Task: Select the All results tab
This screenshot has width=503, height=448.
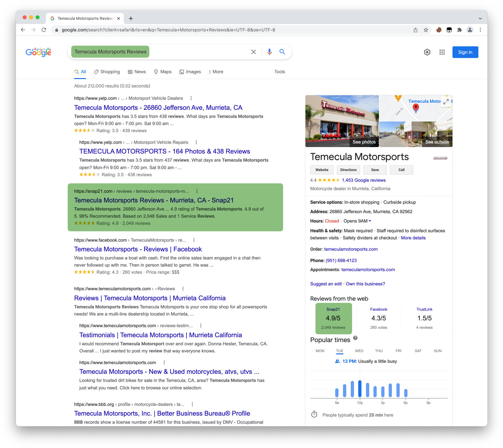Action: coord(80,72)
